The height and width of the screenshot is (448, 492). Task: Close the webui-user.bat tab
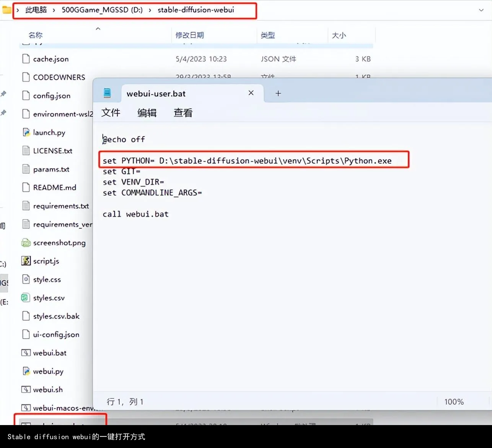pos(251,93)
